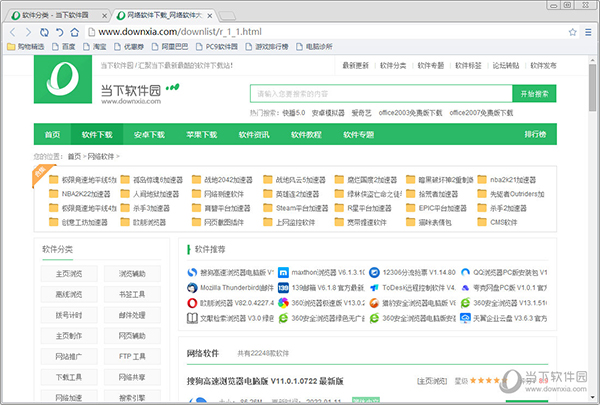Select 软件专题 in the green navigation bar

359,134
